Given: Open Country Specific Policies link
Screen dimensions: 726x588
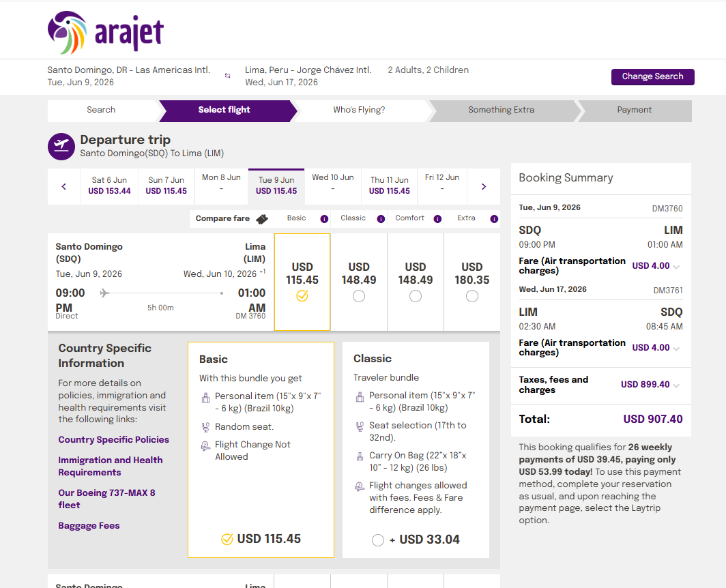Looking at the screenshot, I should coord(113,440).
